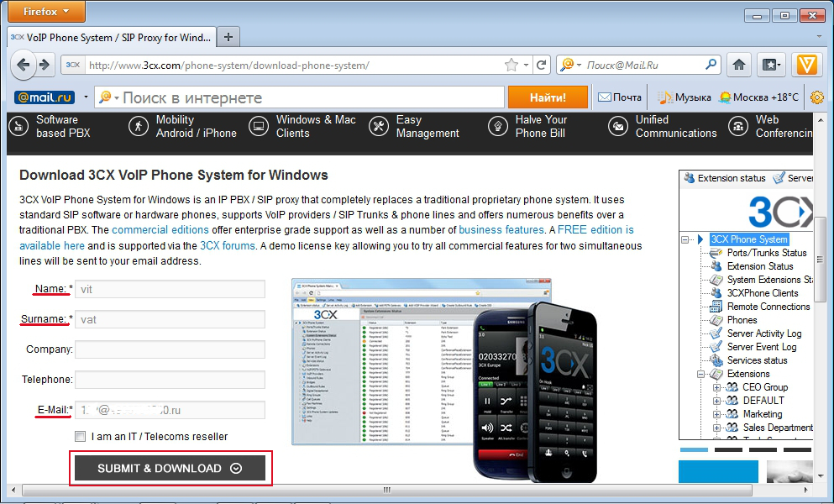Open Unified Communications menu item
This screenshot has height=504, width=834.
(676, 127)
